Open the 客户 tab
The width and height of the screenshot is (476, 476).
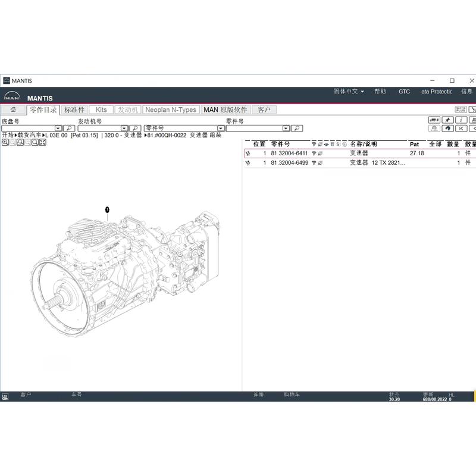click(x=264, y=109)
